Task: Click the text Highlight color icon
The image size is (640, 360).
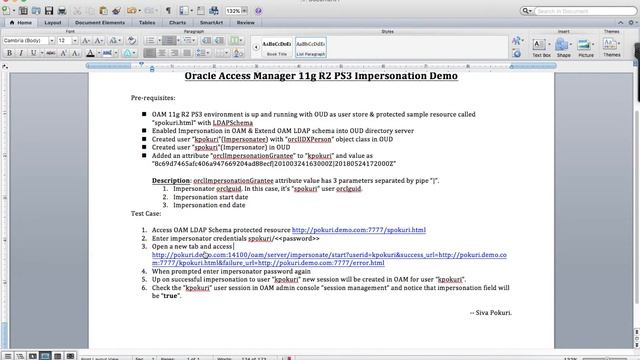Action: (x=108, y=53)
